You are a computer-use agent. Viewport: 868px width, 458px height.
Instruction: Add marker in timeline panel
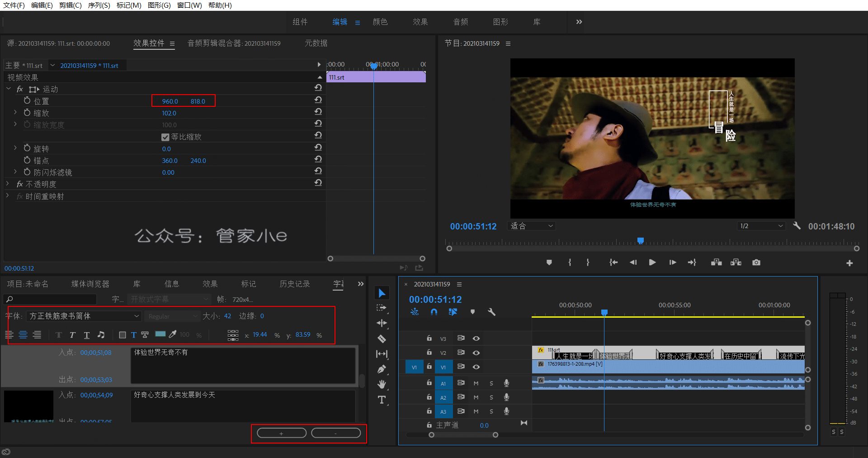[472, 312]
